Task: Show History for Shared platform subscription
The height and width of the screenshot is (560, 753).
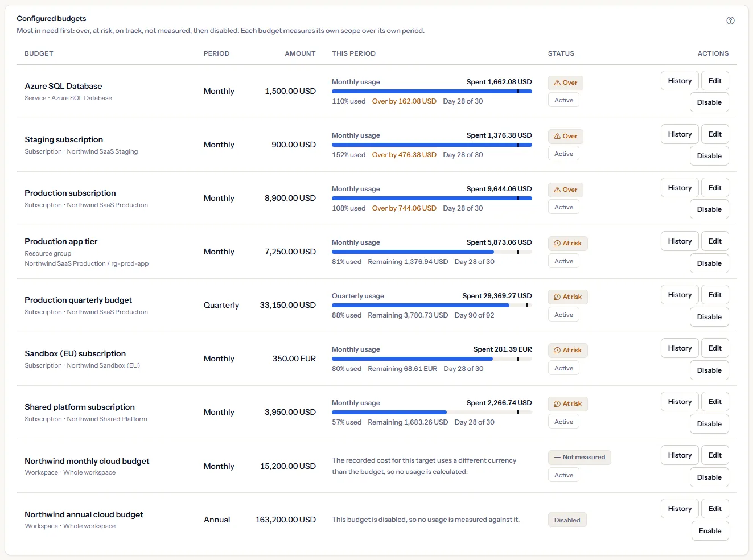Action: coord(680,402)
